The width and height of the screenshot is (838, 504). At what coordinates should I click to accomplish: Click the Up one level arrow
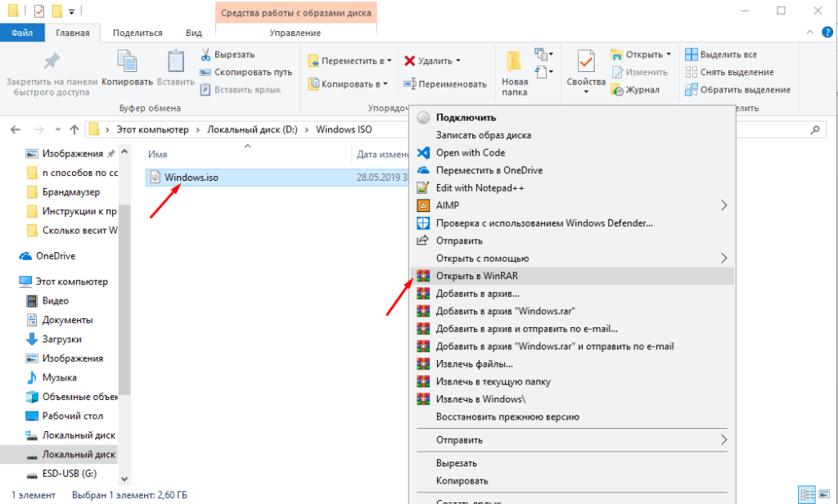(x=74, y=129)
